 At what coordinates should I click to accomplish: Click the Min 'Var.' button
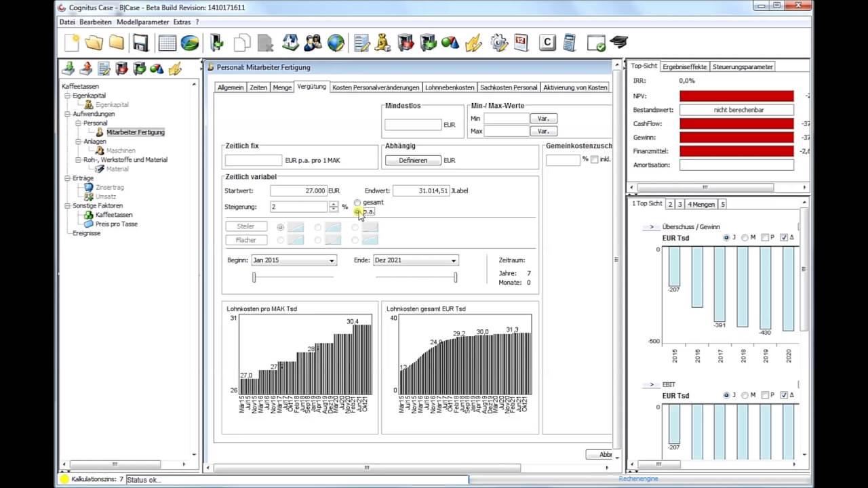click(543, 119)
